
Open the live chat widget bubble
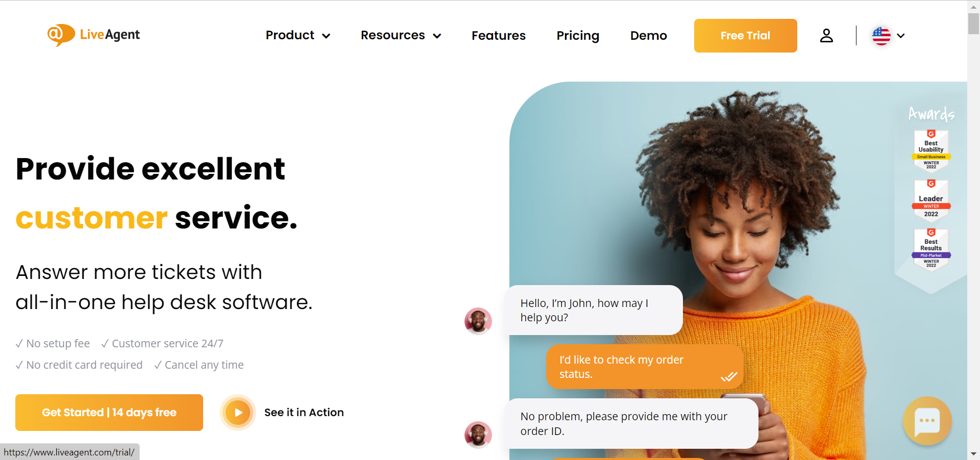pyautogui.click(x=927, y=421)
